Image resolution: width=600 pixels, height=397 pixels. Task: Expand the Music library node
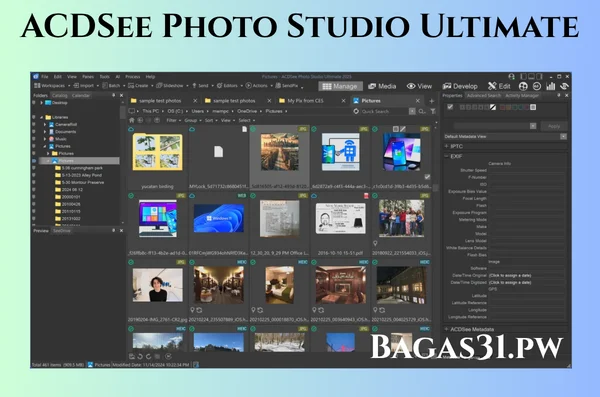(45, 139)
